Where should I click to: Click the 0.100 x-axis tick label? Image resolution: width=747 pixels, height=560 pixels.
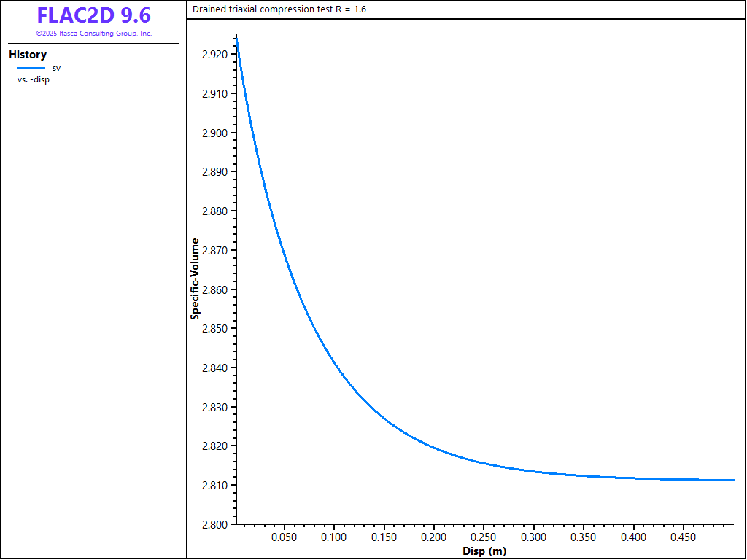[334, 538]
